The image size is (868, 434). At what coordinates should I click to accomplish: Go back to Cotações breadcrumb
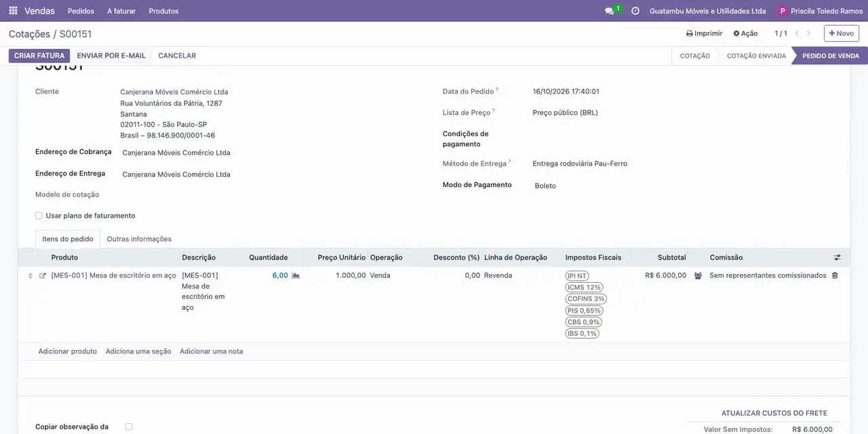(29, 34)
